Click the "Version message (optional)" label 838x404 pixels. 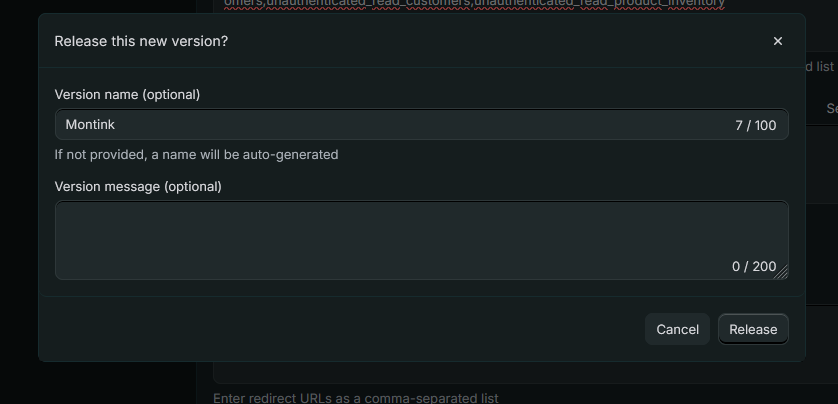tap(138, 186)
